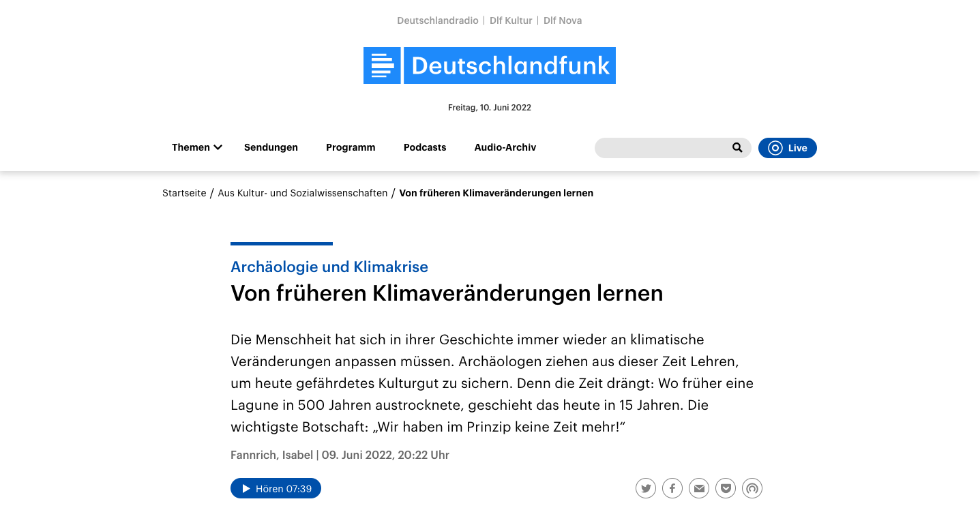Share article via email icon
Image resolution: width=980 pixels, height=510 pixels.
(699, 488)
